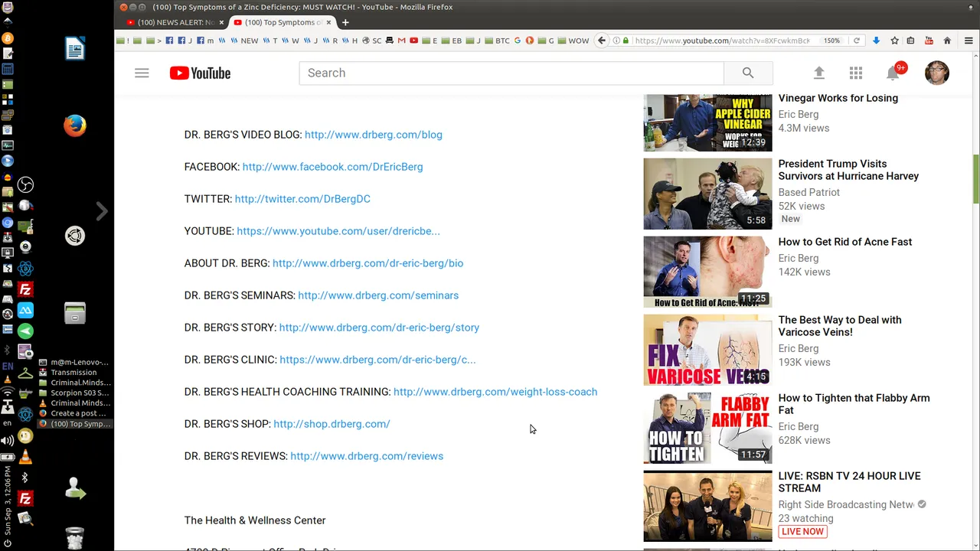980x551 pixels.
Task: Open the drberg.com seminars link
Action: pos(378,295)
